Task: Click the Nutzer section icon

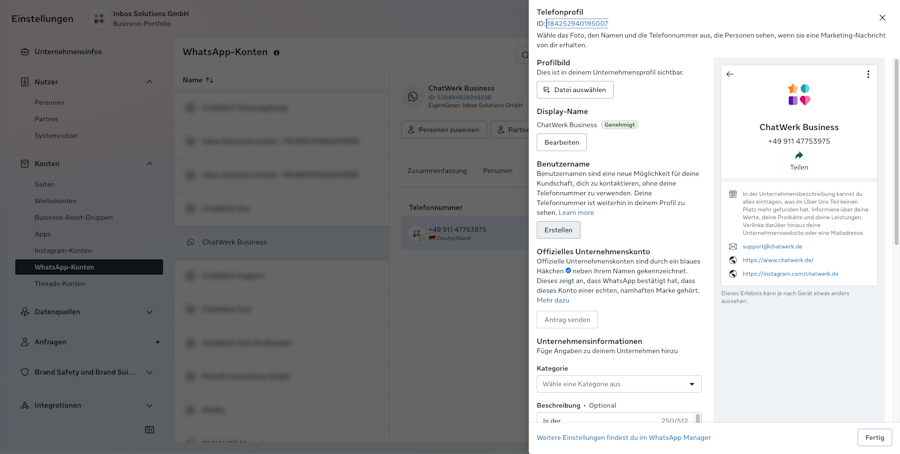Action: tap(25, 82)
